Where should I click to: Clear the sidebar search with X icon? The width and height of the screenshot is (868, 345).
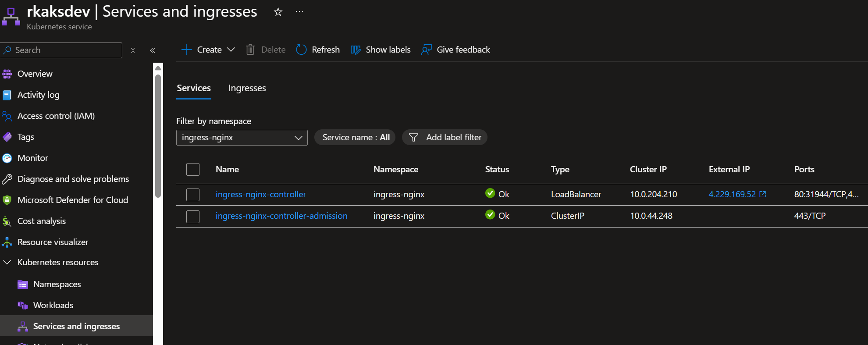coord(133,50)
